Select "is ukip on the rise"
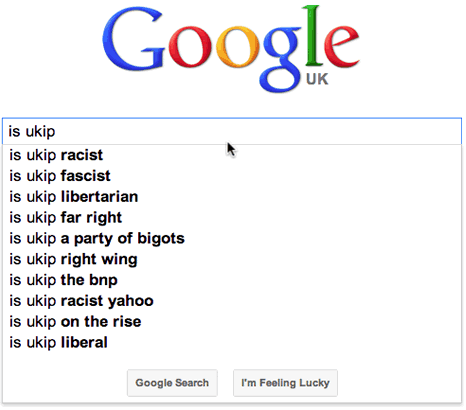 coord(232,322)
